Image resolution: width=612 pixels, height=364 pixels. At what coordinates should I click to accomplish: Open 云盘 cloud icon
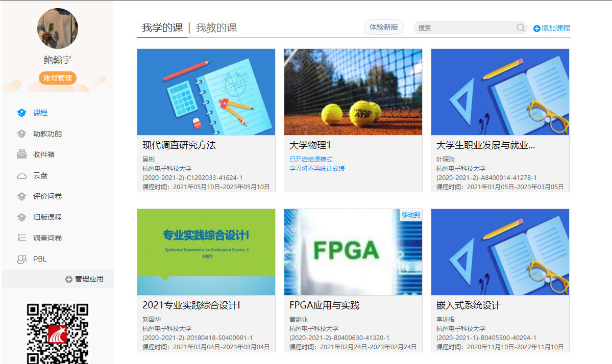tap(21, 176)
